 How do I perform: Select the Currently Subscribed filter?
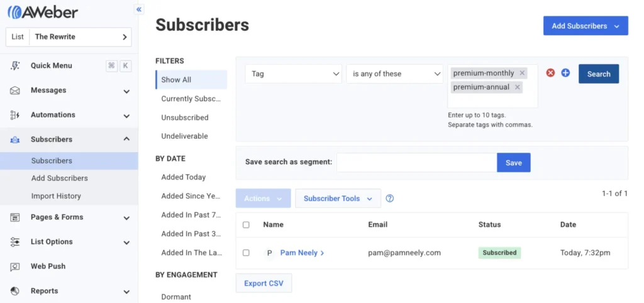(x=191, y=99)
